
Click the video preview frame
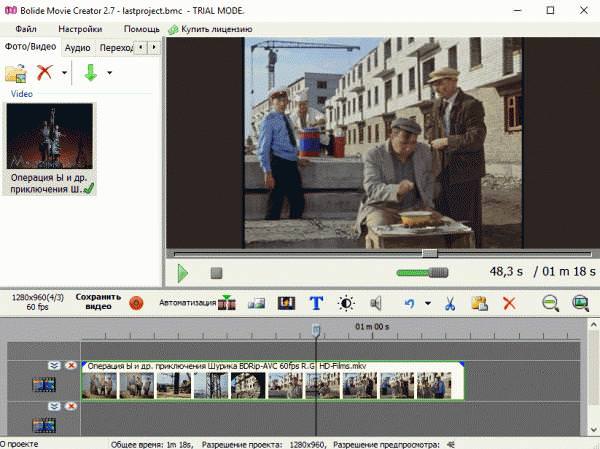click(x=383, y=142)
